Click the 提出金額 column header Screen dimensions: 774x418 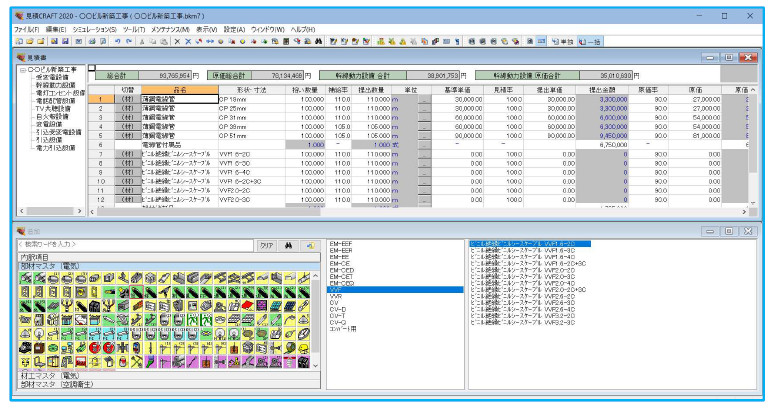[602, 90]
